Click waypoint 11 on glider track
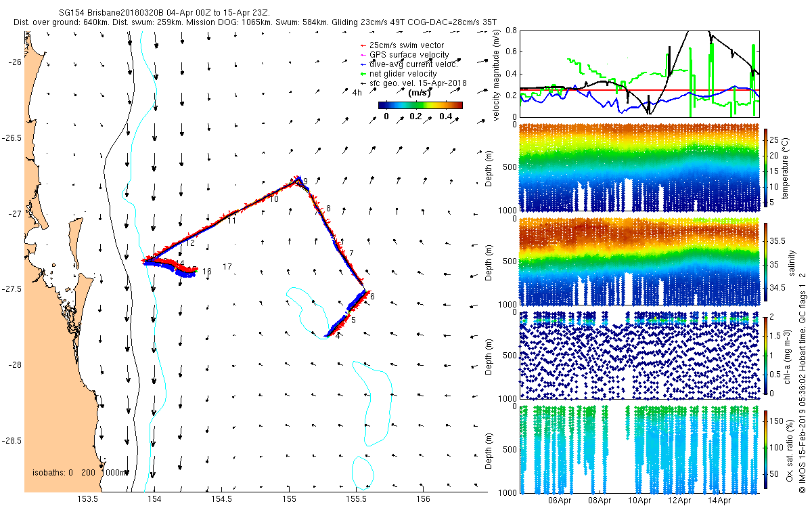Image resolution: width=812 pixels, height=508 pixels. 231,221
